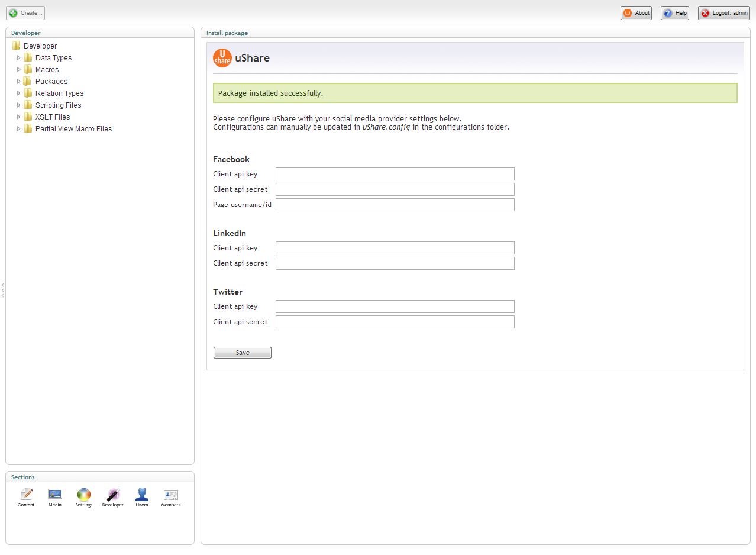Select the XSLT Files tree label
The image size is (756, 555).
point(53,117)
